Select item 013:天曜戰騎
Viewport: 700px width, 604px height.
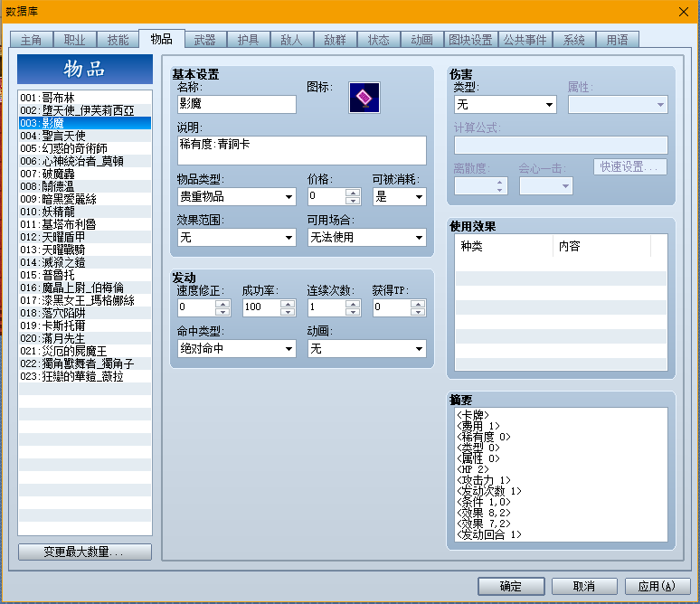click(85, 250)
